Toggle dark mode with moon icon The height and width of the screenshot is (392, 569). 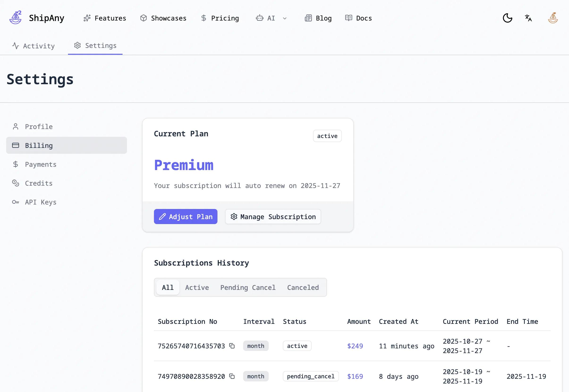click(507, 18)
